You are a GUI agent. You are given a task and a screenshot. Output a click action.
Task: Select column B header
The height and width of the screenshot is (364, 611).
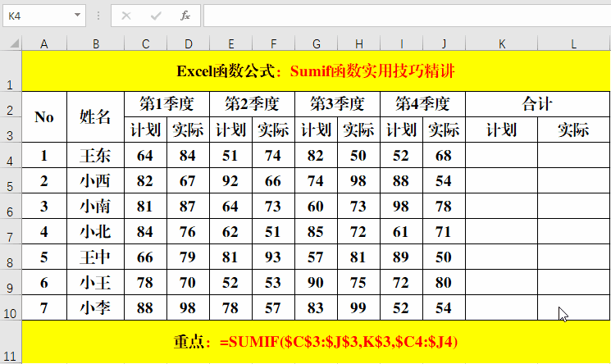click(x=96, y=43)
